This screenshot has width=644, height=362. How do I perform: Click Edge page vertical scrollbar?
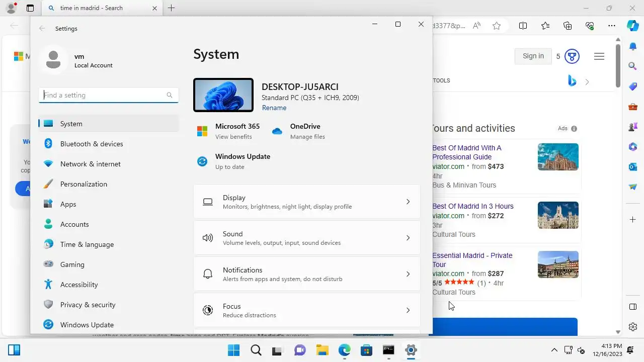(x=618, y=65)
